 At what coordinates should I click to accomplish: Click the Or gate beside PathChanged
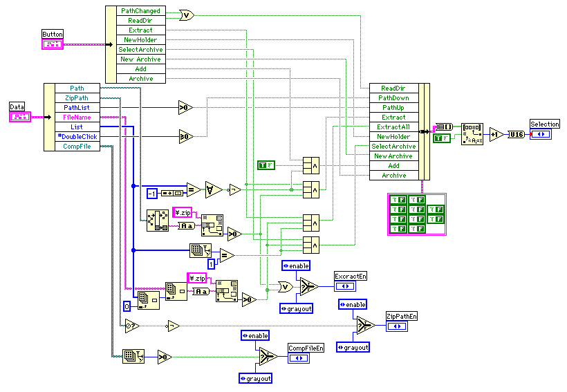tap(186, 14)
